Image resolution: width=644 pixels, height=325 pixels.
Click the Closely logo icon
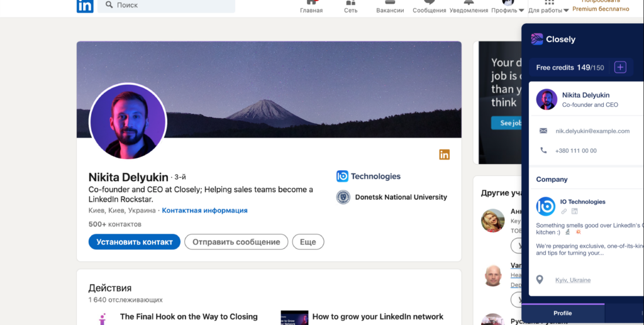pyautogui.click(x=537, y=39)
